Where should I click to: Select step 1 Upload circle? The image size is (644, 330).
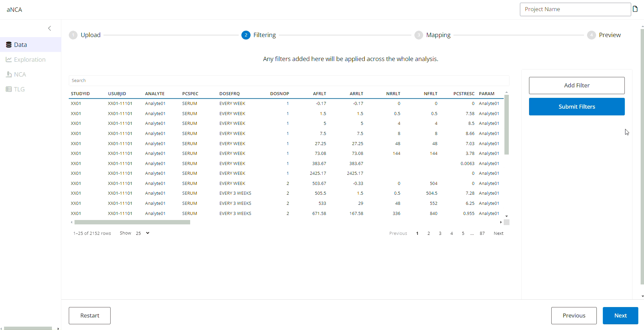pos(73,35)
